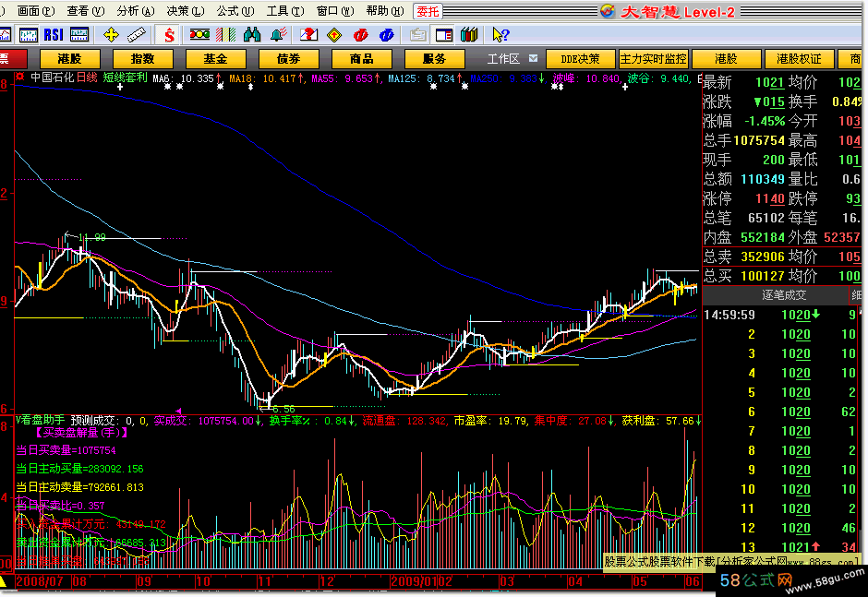Click the 14:59:59 trade row
The height and width of the screenshot is (597, 868).
point(782,315)
